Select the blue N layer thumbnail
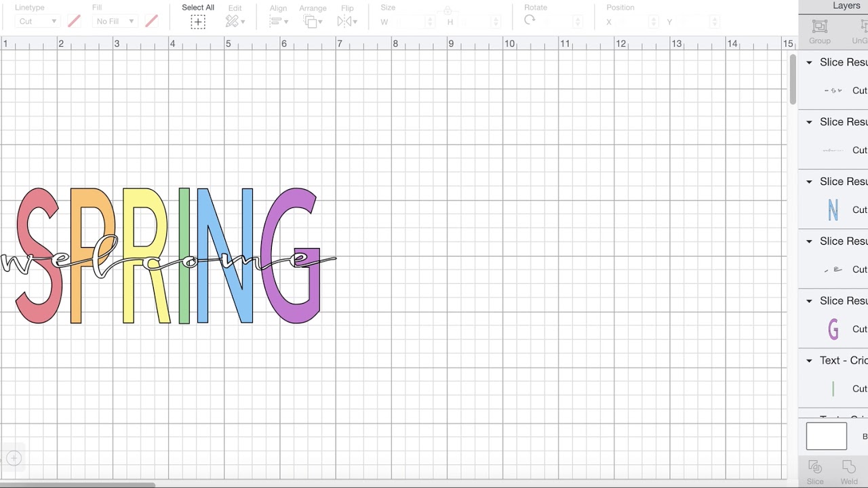Viewport: 868px width, 488px height. [x=833, y=210]
